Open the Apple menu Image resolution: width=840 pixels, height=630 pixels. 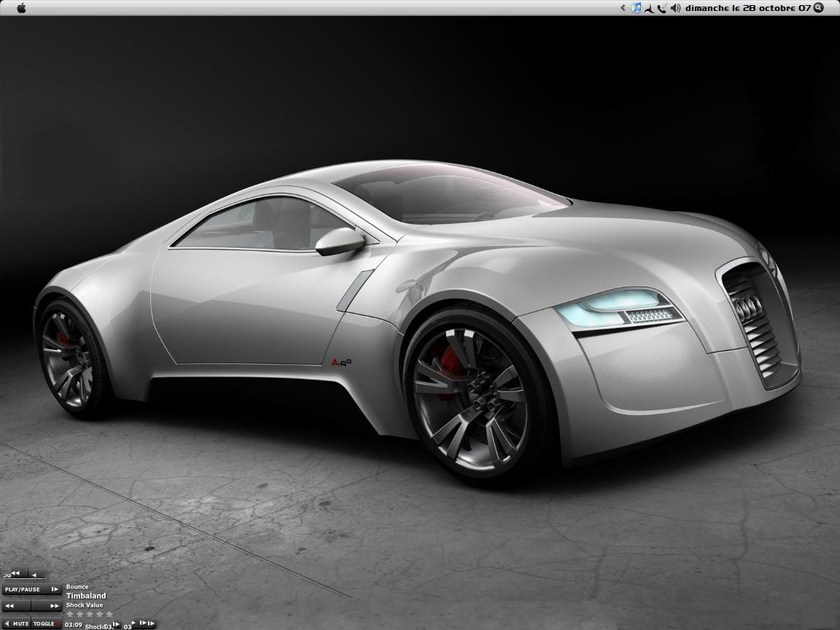click(x=20, y=8)
